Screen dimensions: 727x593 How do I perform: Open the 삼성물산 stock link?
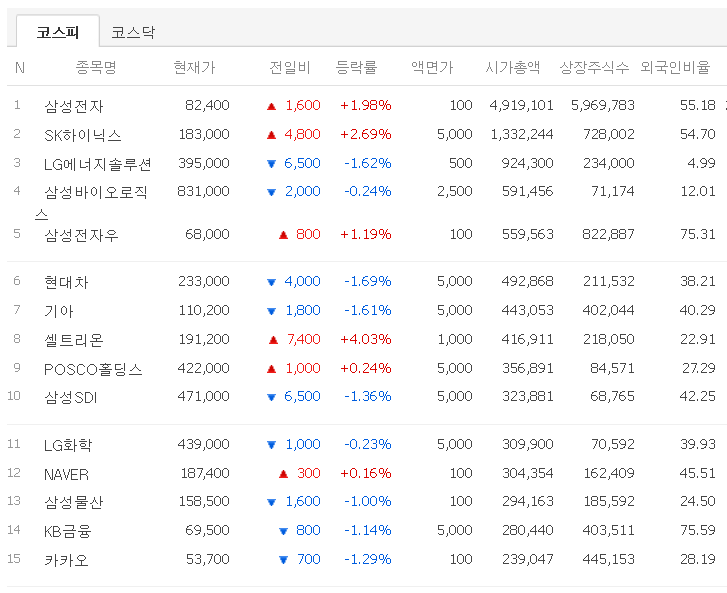[74, 502]
